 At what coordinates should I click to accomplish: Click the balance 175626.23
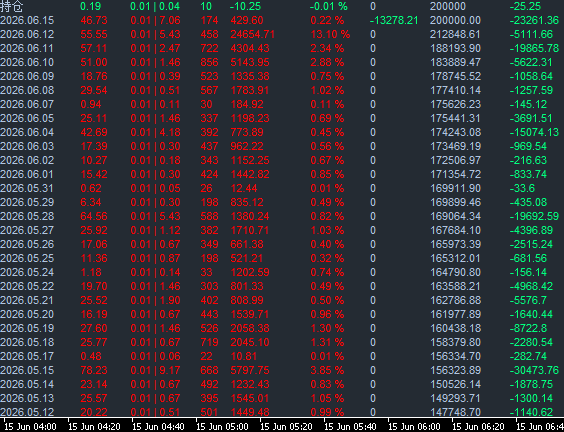coord(455,105)
